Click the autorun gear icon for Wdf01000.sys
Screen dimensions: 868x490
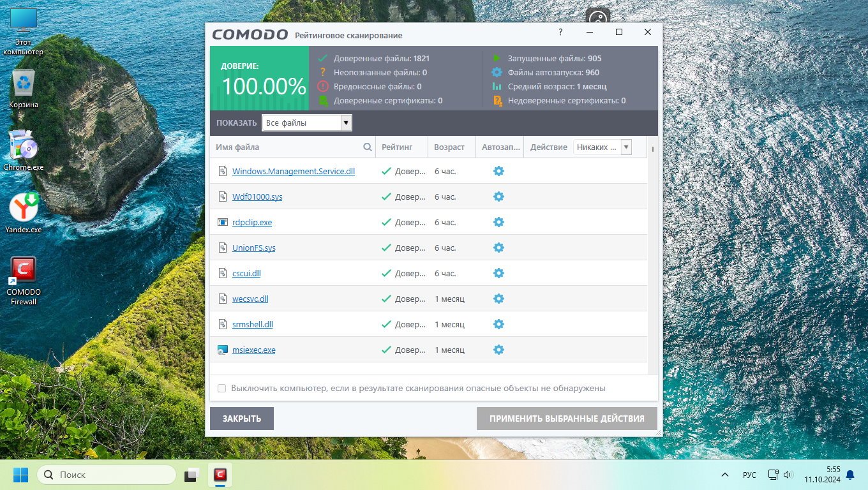(x=498, y=197)
